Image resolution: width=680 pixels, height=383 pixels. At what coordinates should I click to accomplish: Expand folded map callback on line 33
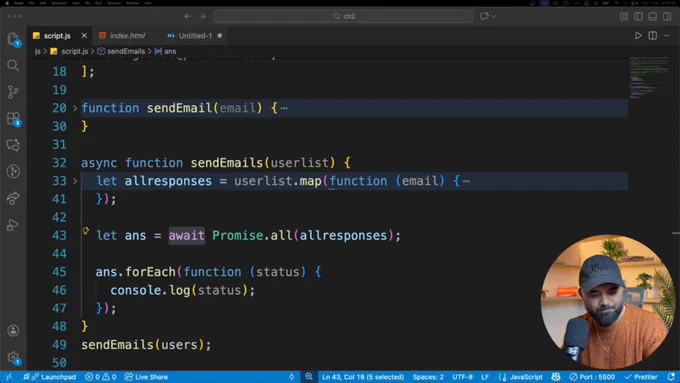[75, 181]
